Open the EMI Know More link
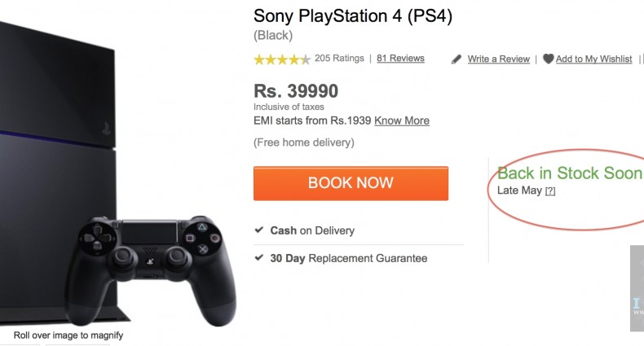This screenshot has width=644, height=346. point(402,120)
